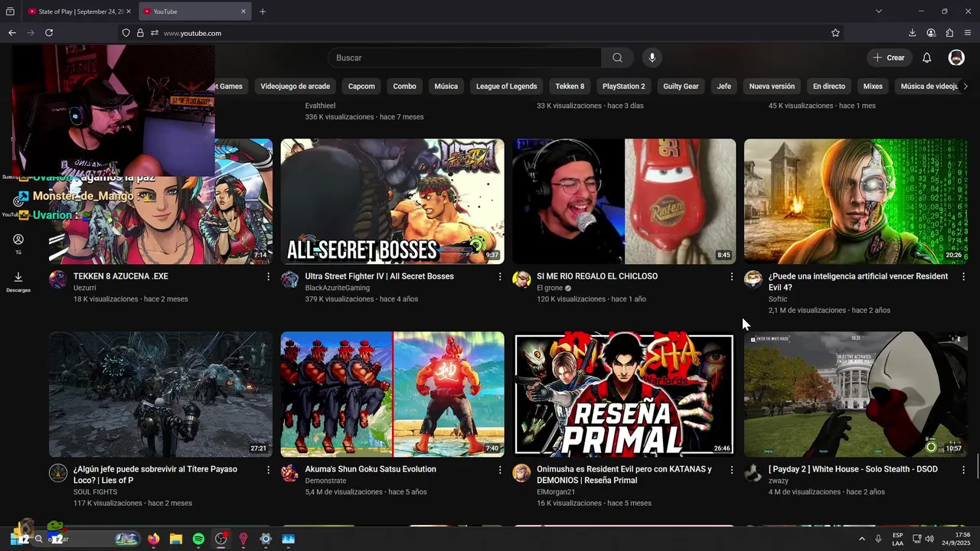Screen dimensions: 980x551
Task: Open zwazy channel name link
Action: point(778,481)
